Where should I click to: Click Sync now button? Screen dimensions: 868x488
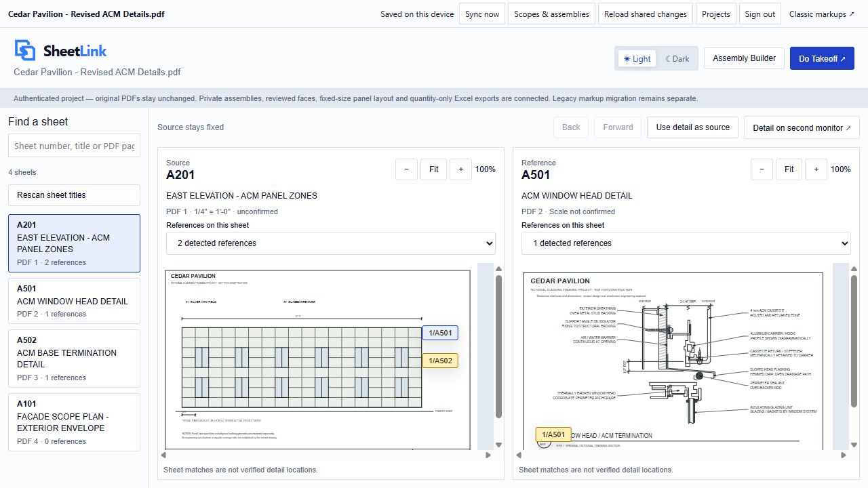(x=482, y=14)
